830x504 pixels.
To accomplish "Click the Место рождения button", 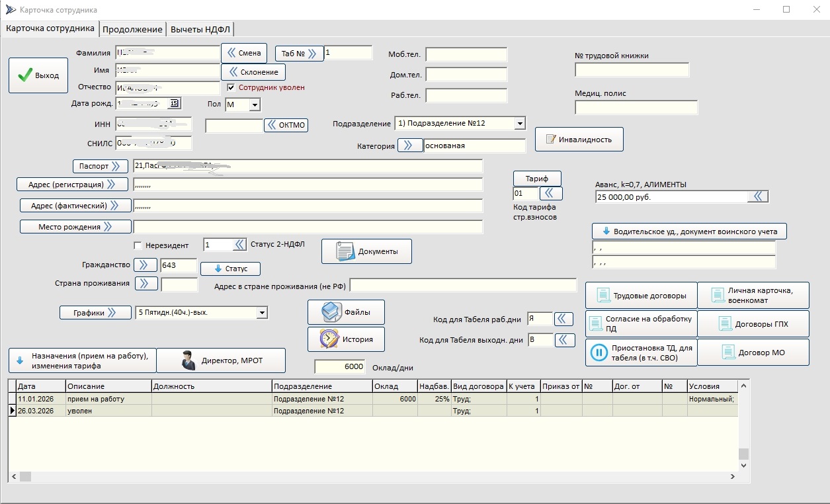I will [75, 227].
